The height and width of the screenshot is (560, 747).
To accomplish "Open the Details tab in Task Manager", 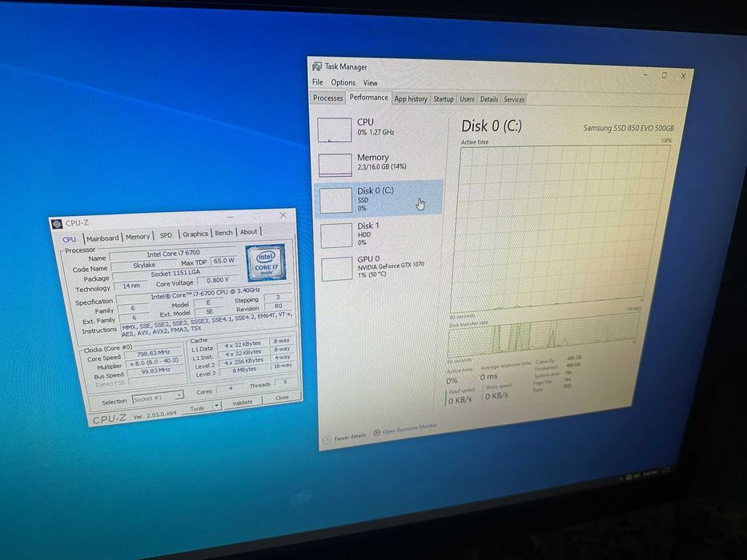I will tap(488, 99).
